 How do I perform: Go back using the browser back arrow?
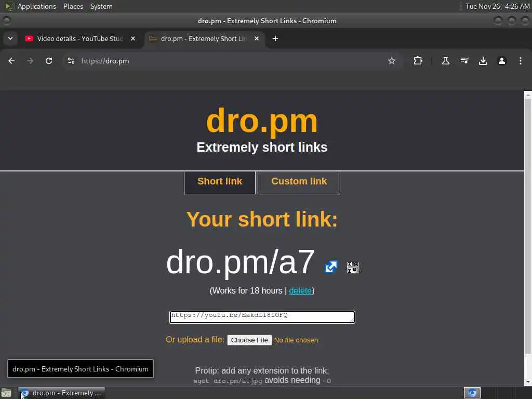11,61
